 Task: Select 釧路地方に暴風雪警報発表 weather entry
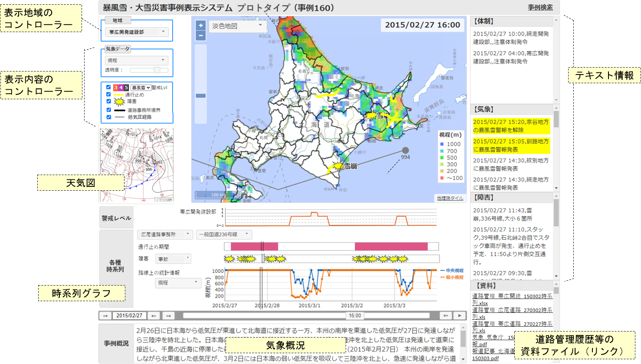[x=511, y=145]
